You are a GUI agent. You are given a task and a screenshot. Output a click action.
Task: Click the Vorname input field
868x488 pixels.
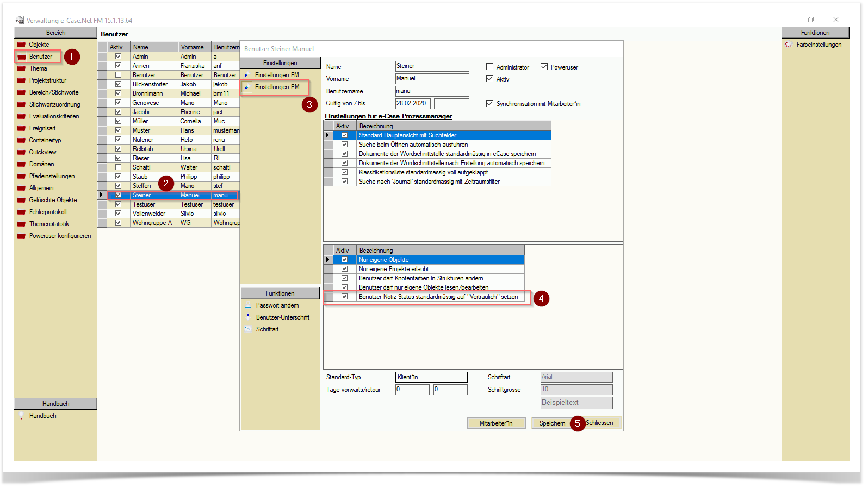[432, 79]
